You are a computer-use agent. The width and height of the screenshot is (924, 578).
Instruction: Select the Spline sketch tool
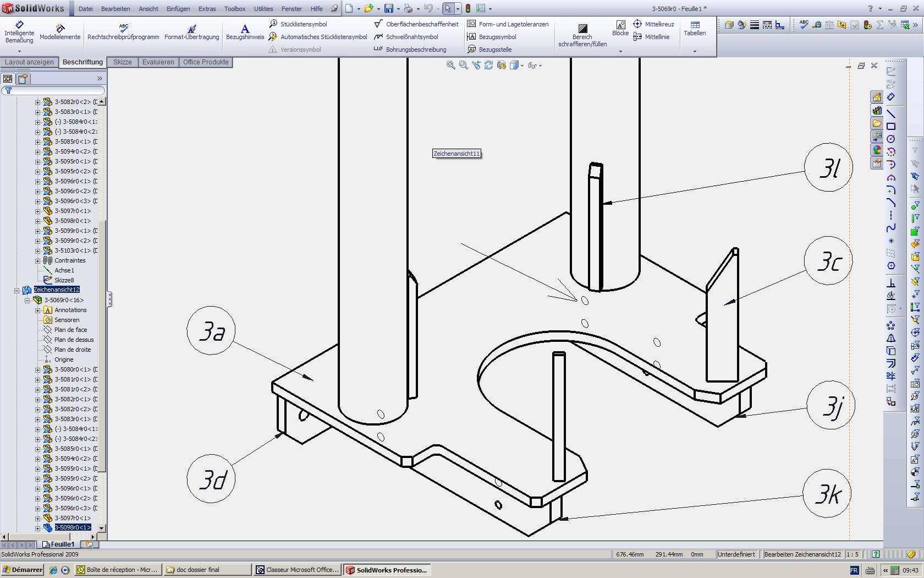[x=891, y=228]
